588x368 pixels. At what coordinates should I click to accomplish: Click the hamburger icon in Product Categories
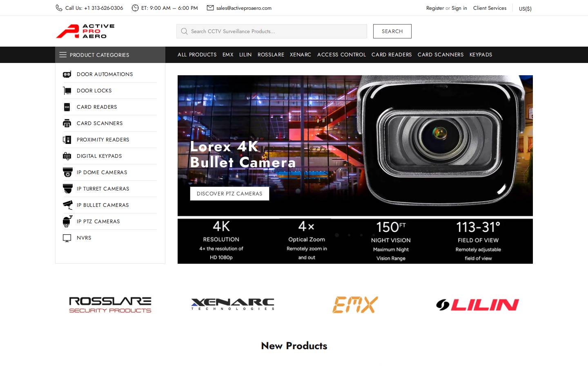63,54
